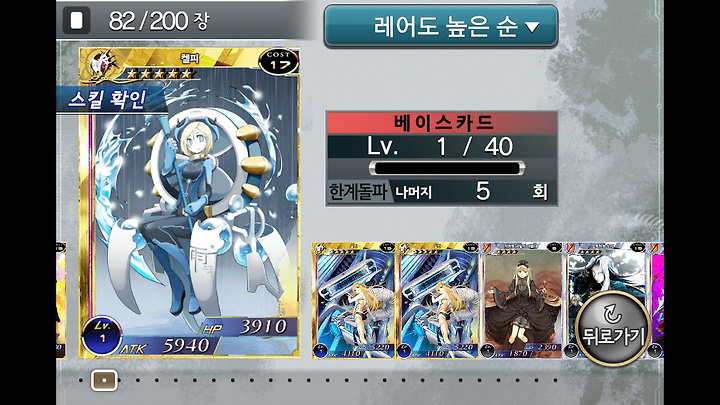Click the faction emblem at the main card's top-left corner
The image size is (720, 405).
[102, 64]
